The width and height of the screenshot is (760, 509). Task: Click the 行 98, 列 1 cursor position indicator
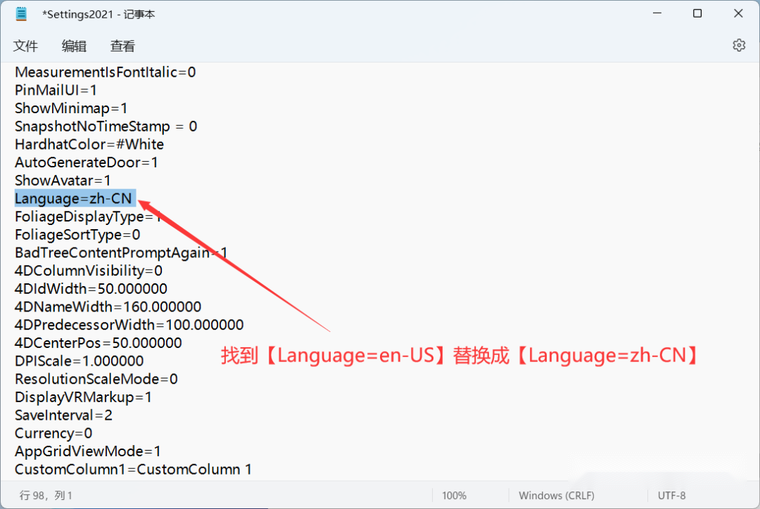[x=46, y=495]
